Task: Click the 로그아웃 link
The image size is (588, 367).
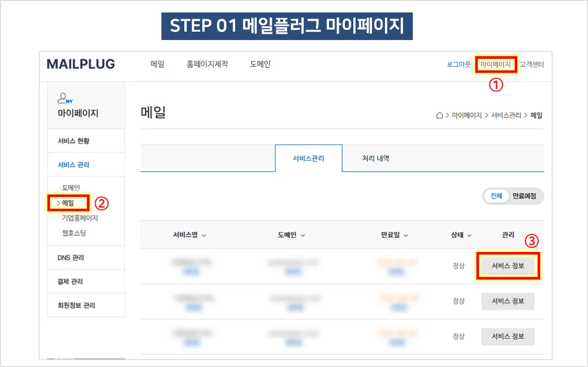Action: 458,65
